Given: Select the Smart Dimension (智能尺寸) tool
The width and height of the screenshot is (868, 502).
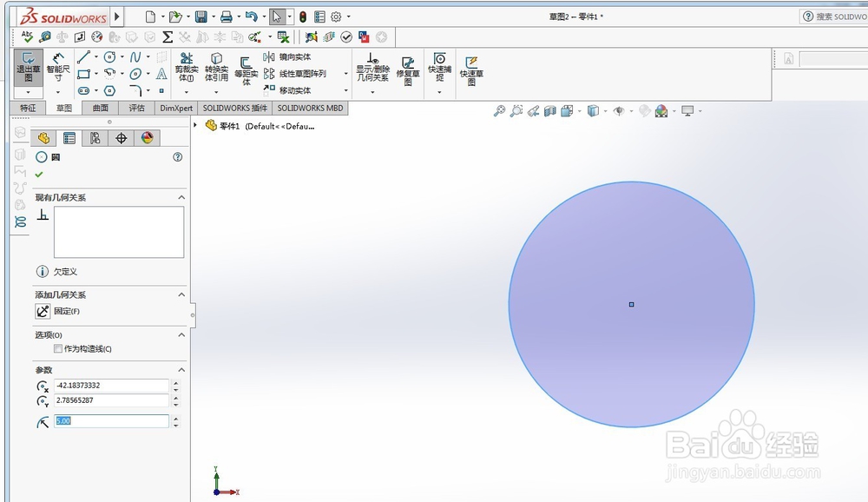Looking at the screenshot, I should pos(57,68).
